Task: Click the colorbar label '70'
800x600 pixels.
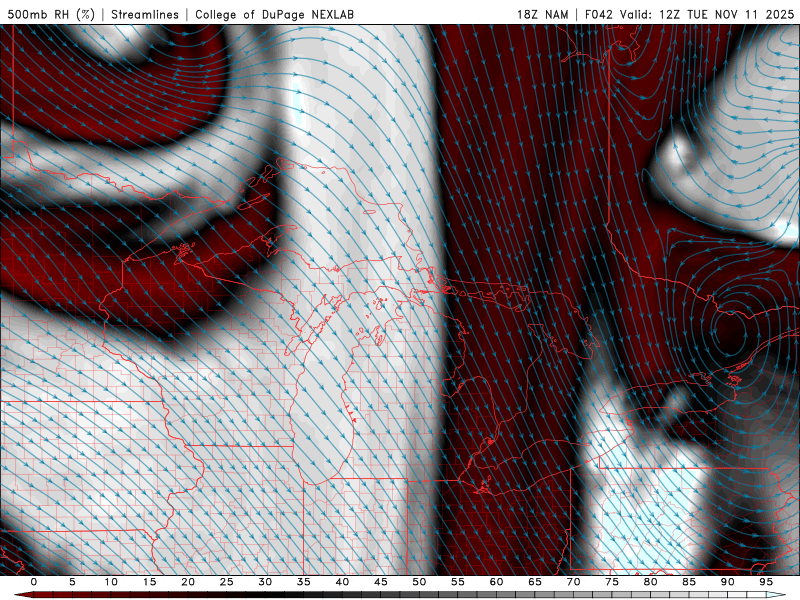Action: (x=573, y=582)
